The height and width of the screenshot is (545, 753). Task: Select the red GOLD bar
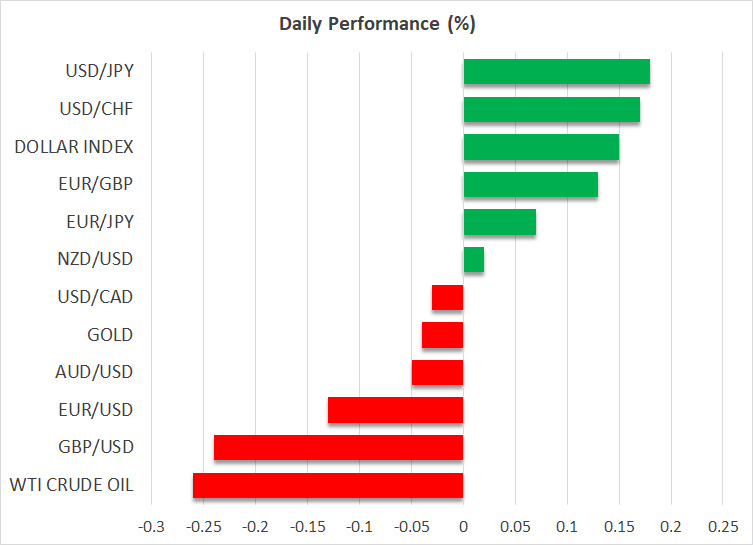pos(442,335)
